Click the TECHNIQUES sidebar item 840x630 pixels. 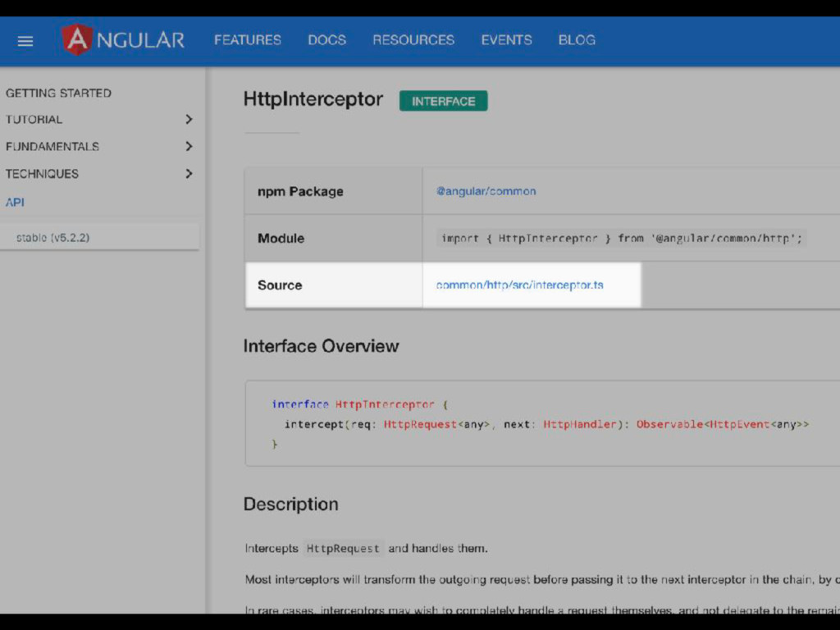click(42, 173)
